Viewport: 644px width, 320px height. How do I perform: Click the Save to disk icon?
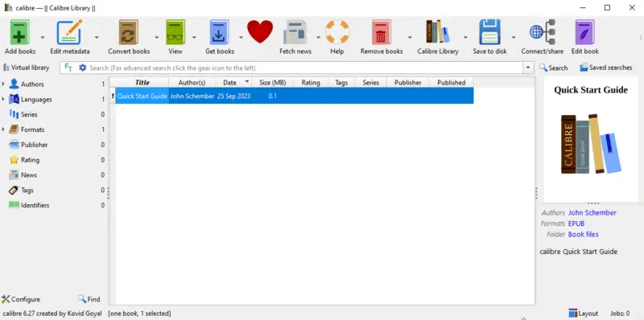tap(489, 32)
